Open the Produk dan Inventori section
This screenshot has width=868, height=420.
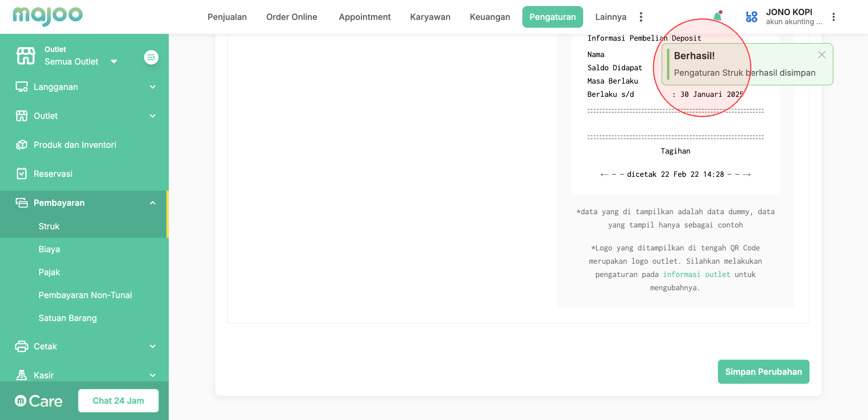[75, 145]
